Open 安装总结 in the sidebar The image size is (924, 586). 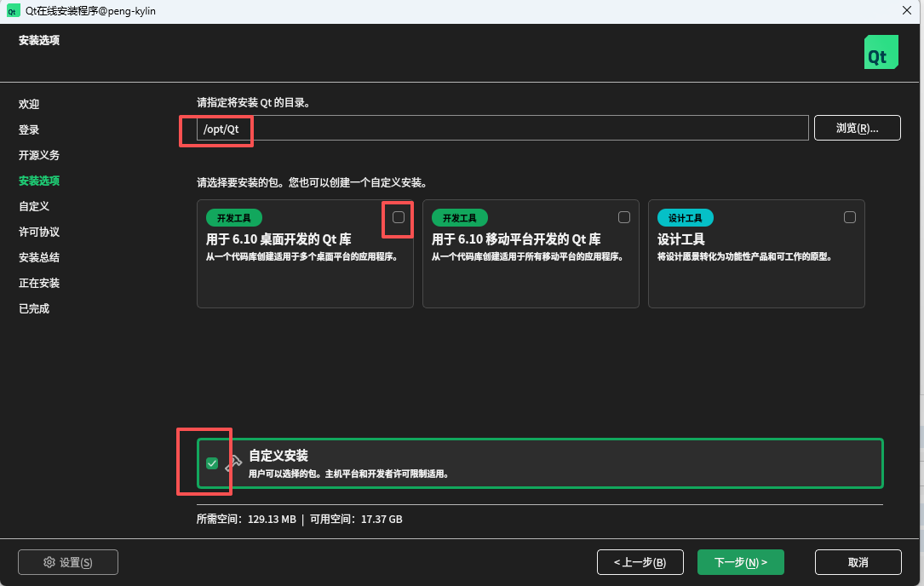coord(39,257)
